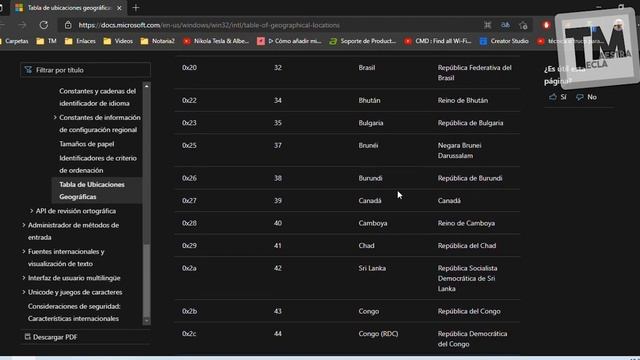The height and width of the screenshot is (360, 640).
Task: Click the decimal 44 in the Congo (RDC) row
Action: click(278, 333)
